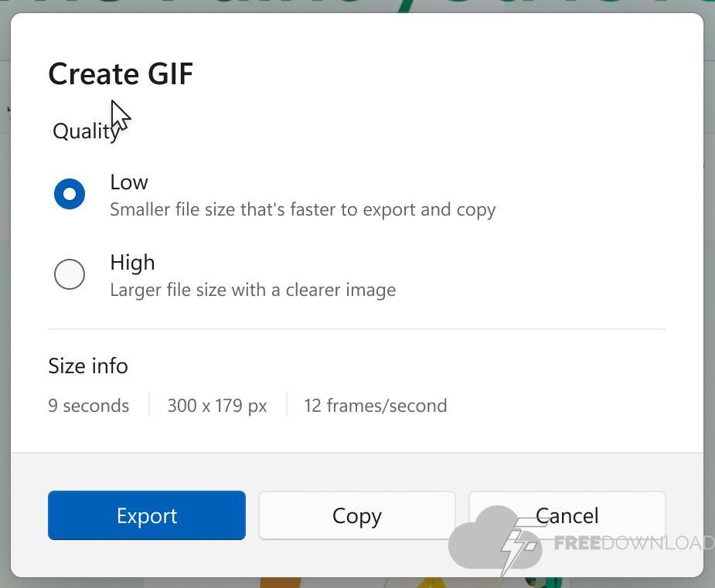The height and width of the screenshot is (588, 715).
Task: Click the "Low" option label
Action: tap(129, 182)
